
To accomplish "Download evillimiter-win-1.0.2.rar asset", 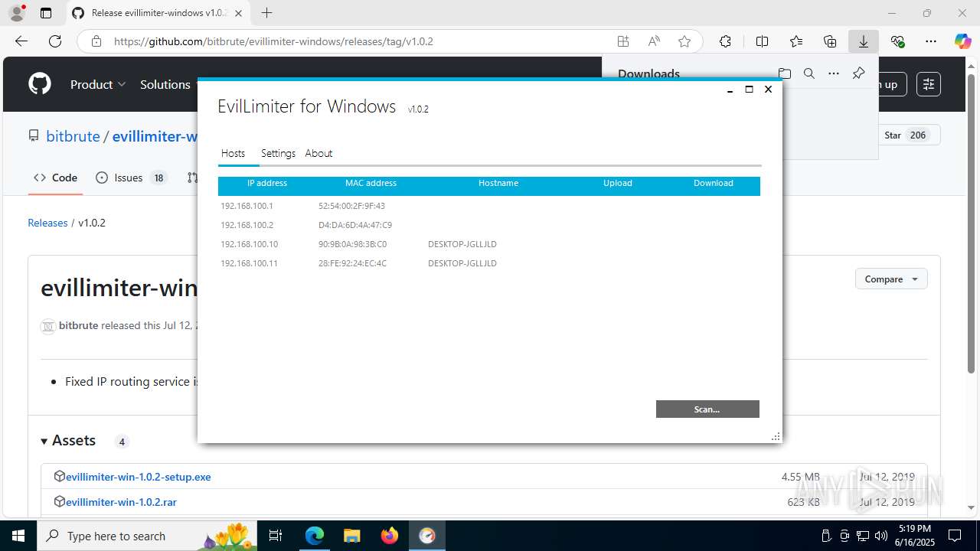I will [121, 502].
